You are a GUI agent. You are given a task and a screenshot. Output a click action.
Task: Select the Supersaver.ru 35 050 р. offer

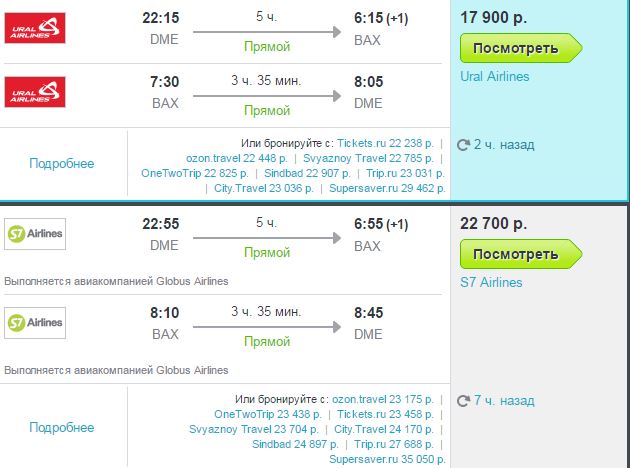point(387,459)
